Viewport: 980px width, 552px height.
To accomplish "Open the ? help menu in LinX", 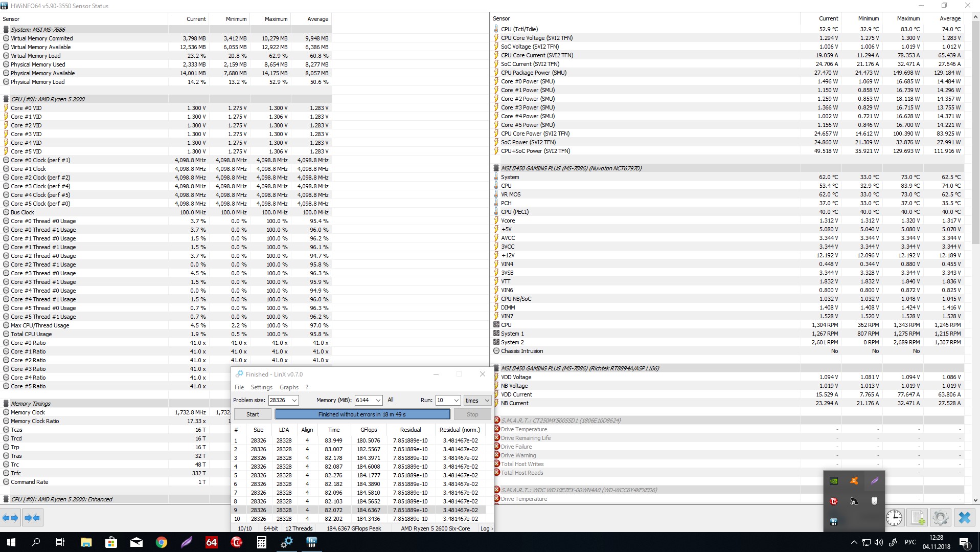I will click(307, 387).
